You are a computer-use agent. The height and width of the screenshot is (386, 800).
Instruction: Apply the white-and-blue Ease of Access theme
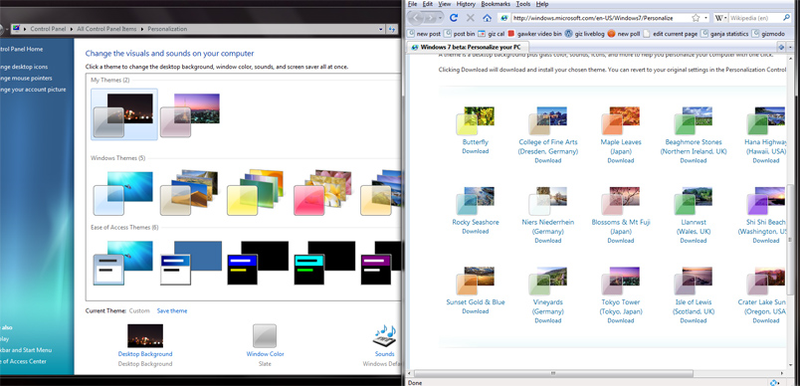point(191,263)
